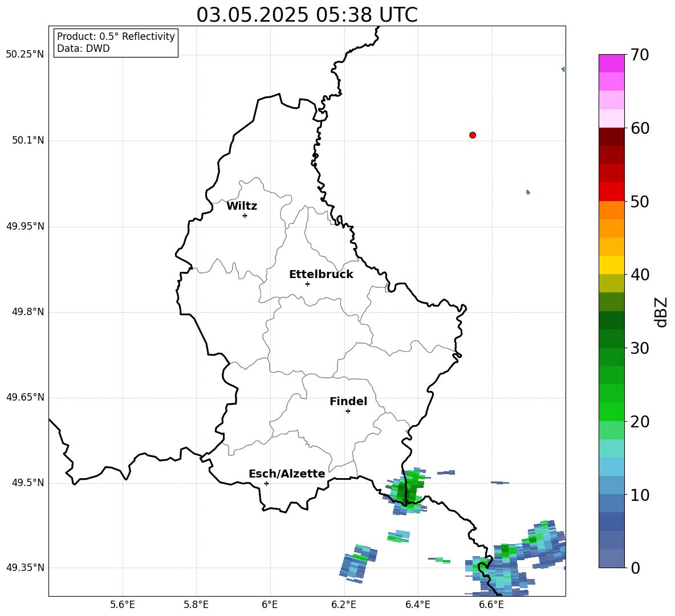Click the 49.95°N latitude label

coord(25,226)
